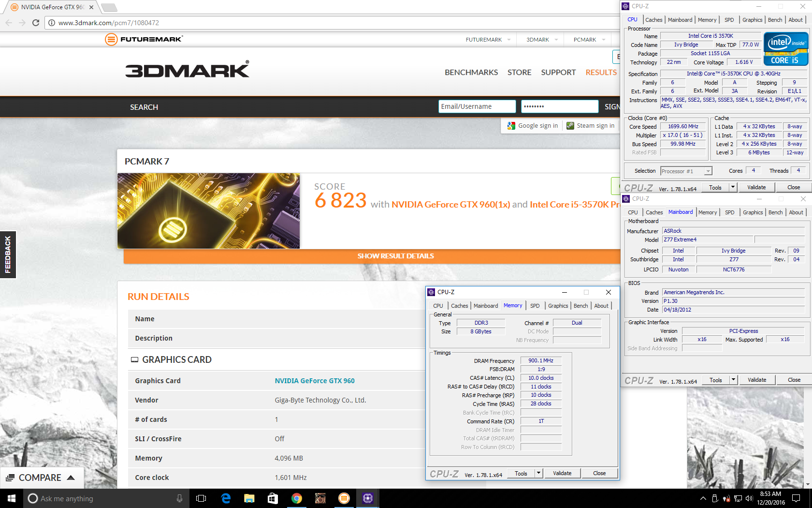Expand the COMPARE panel arrow
812x508 pixels.
[71, 478]
